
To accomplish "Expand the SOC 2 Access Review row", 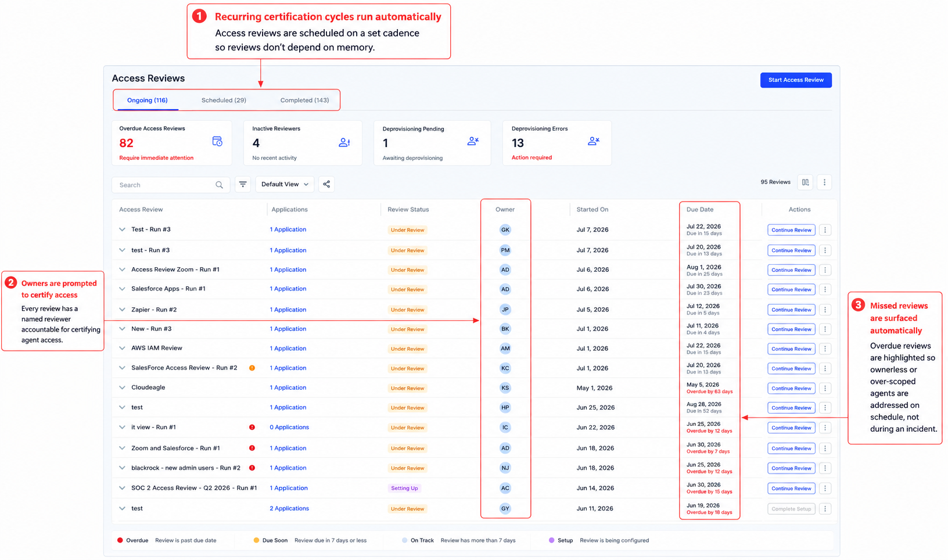I will point(122,488).
